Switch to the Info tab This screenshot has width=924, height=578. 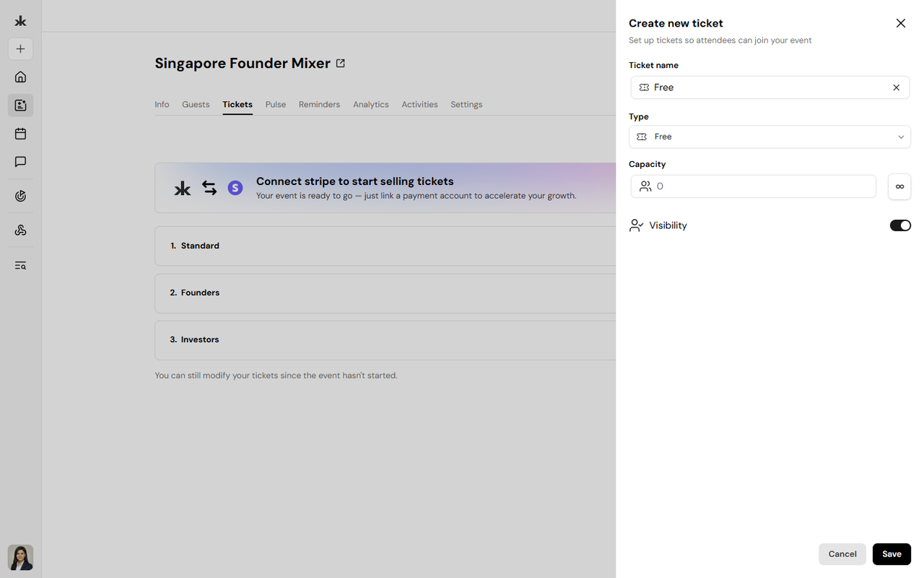coord(162,104)
